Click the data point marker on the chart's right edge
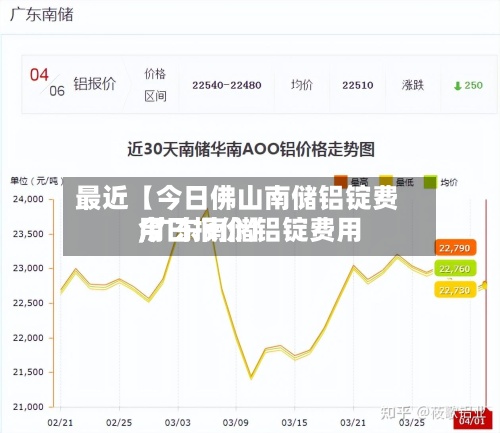The image size is (500, 433). pos(485,285)
